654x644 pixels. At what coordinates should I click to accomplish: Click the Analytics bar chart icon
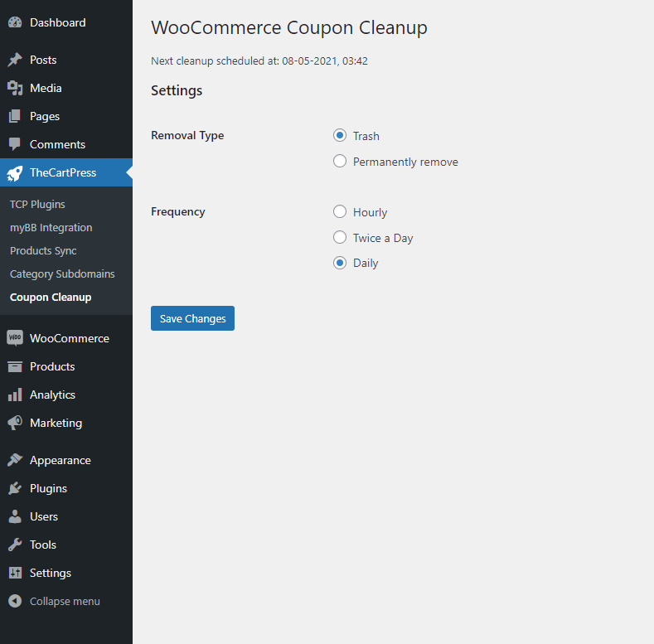(x=15, y=395)
